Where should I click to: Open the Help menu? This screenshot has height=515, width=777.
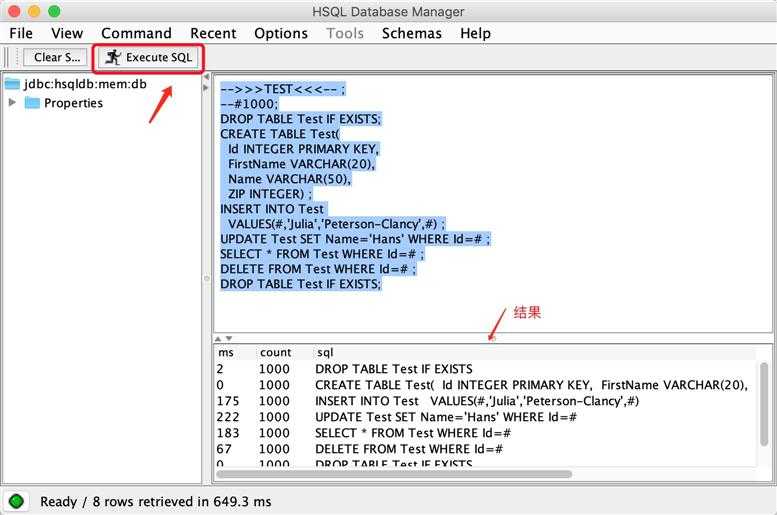tap(475, 33)
